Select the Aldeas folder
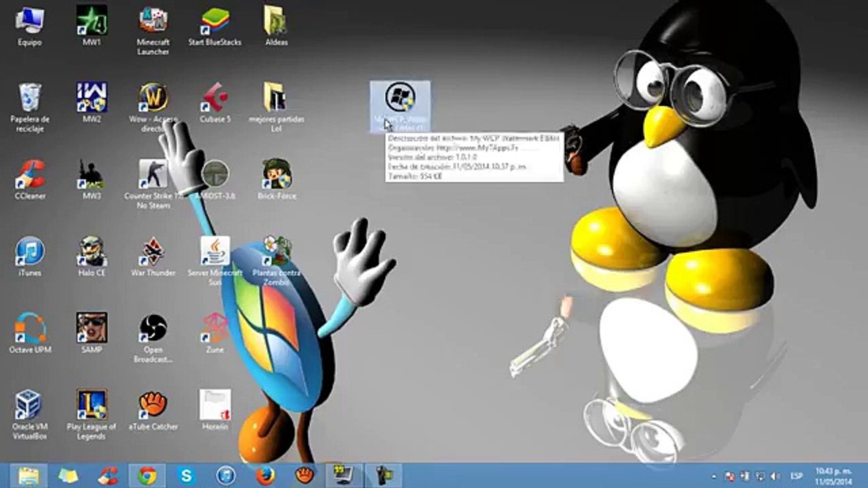The image size is (868, 488). pyautogui.click(x=276, y=26)
